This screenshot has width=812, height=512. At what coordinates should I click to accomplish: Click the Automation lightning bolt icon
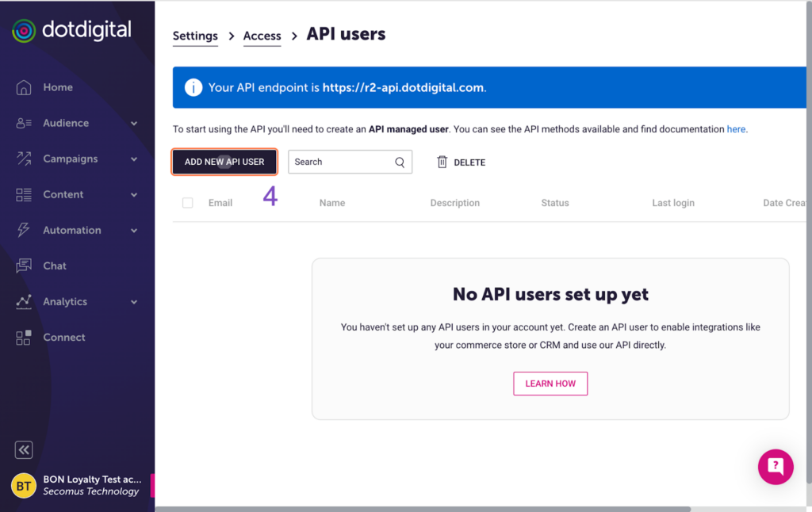pyautogui.click(x=24, y=230)
